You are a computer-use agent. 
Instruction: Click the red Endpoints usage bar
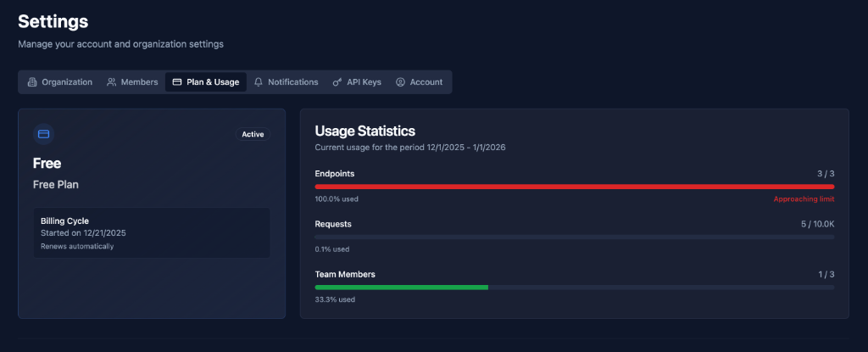[x=574, y=187]
